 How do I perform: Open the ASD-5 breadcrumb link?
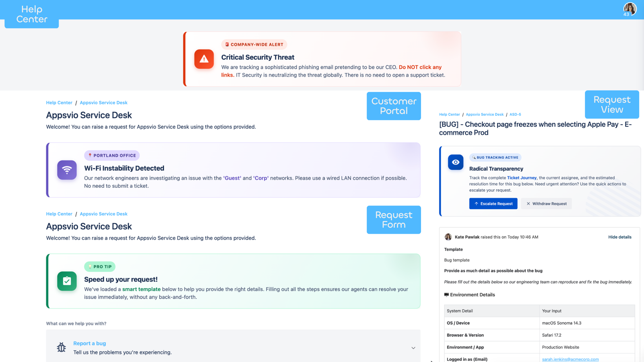515,114
